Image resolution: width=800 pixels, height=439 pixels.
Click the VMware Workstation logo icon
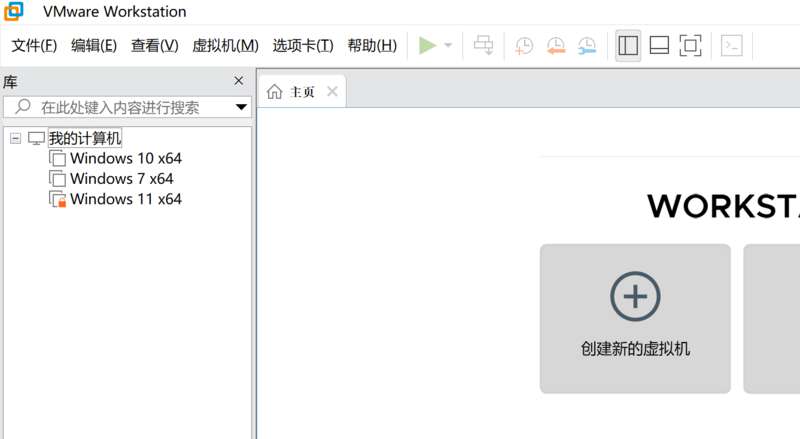pyautogui.click(x=14, y=11)
